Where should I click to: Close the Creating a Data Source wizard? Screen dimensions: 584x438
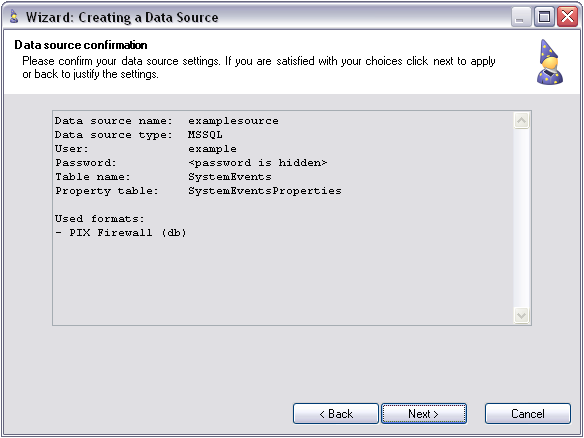(x=567, y=17)
